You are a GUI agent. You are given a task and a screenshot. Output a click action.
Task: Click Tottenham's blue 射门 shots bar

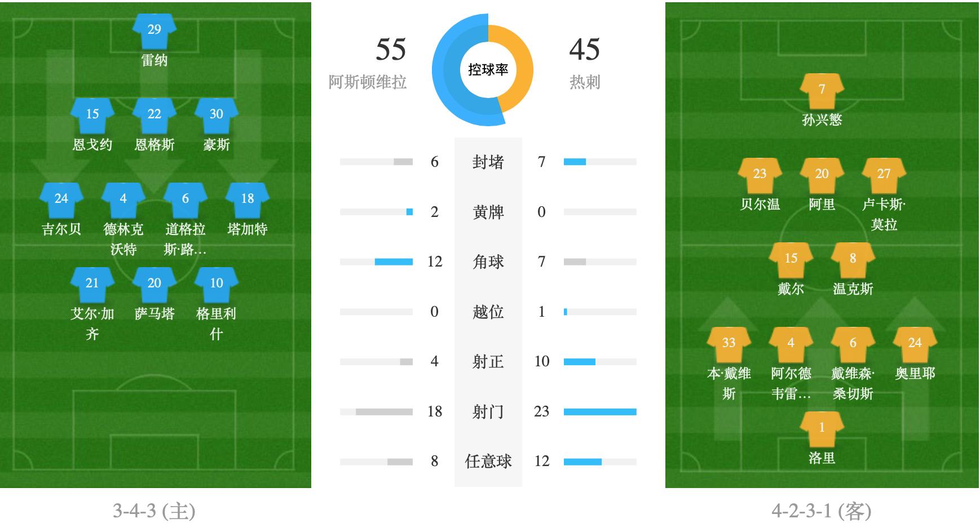pyautogui.click(x=600, y=412)
